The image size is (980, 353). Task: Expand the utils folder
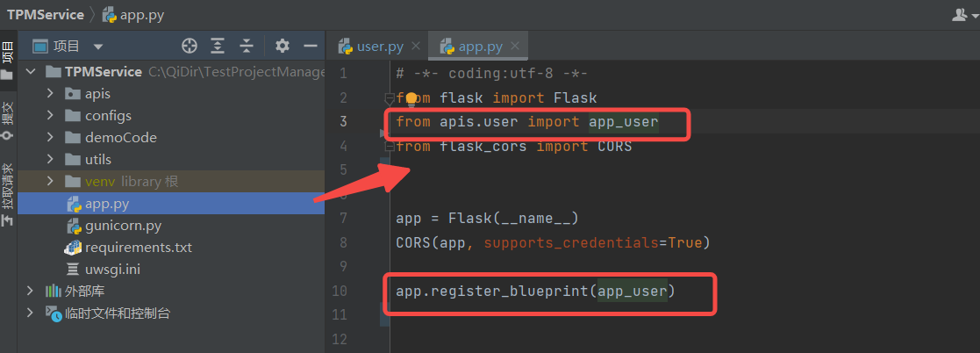click(x=51, y=160)
